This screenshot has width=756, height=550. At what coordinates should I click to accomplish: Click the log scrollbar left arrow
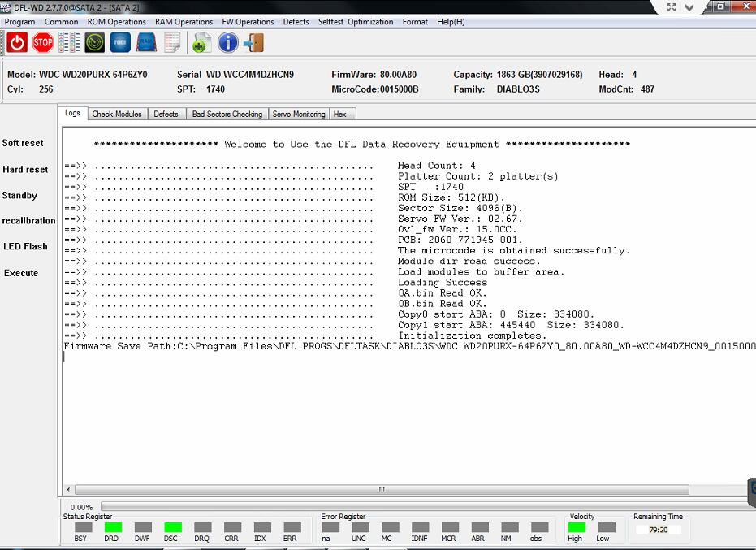click(68, 489)
